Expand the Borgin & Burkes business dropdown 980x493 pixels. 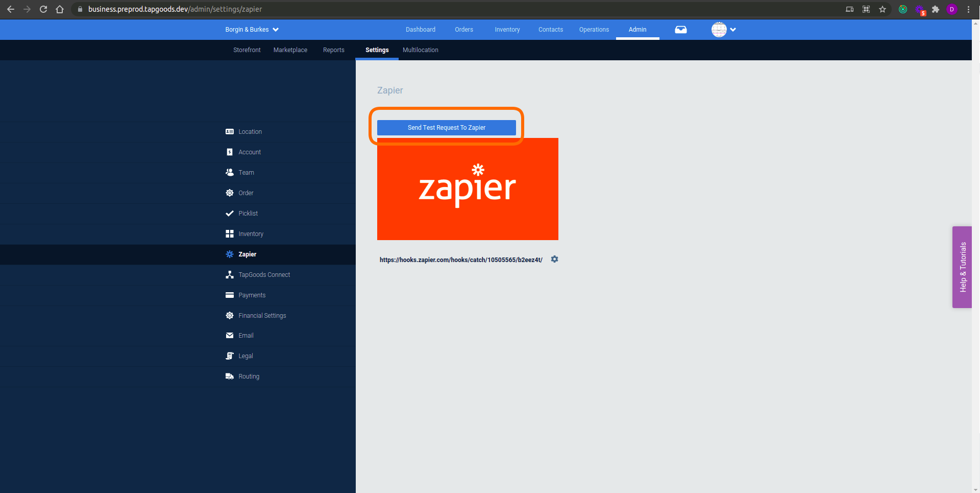(252, 30)
